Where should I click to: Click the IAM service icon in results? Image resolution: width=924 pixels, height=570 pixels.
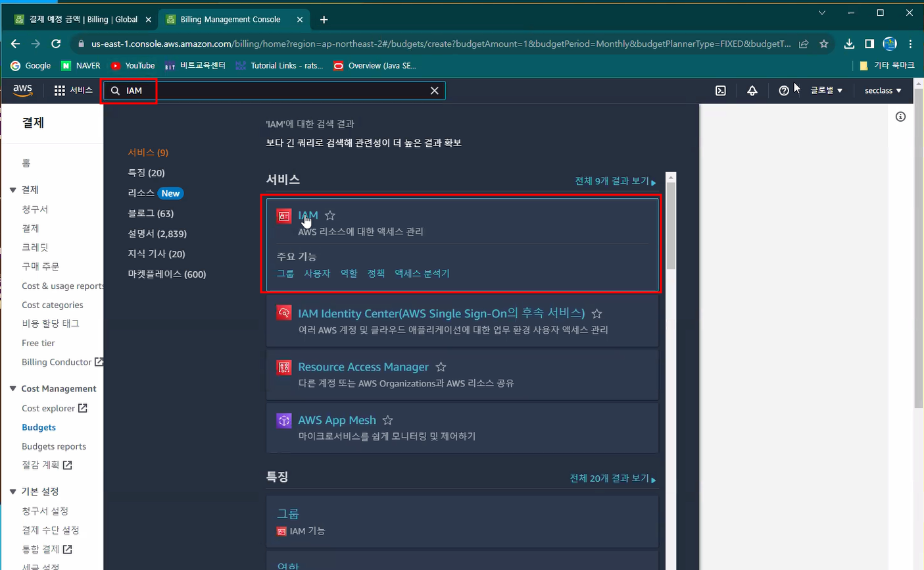click(x=284, y=216)
